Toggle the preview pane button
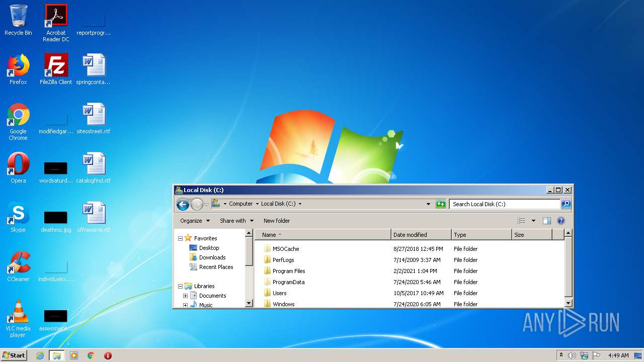This screenshot has width=644, height=362. tap(547, 221)
